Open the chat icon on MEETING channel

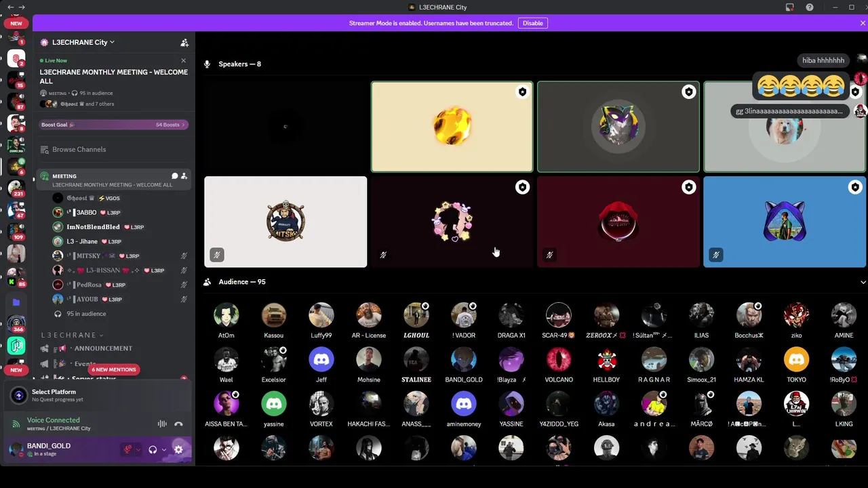[x=174, y=176]
